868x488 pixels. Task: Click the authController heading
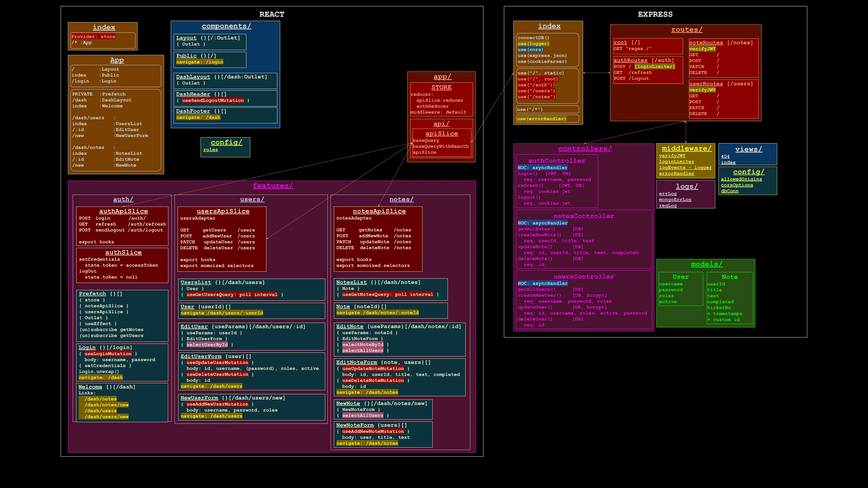(x=556, y=161)
